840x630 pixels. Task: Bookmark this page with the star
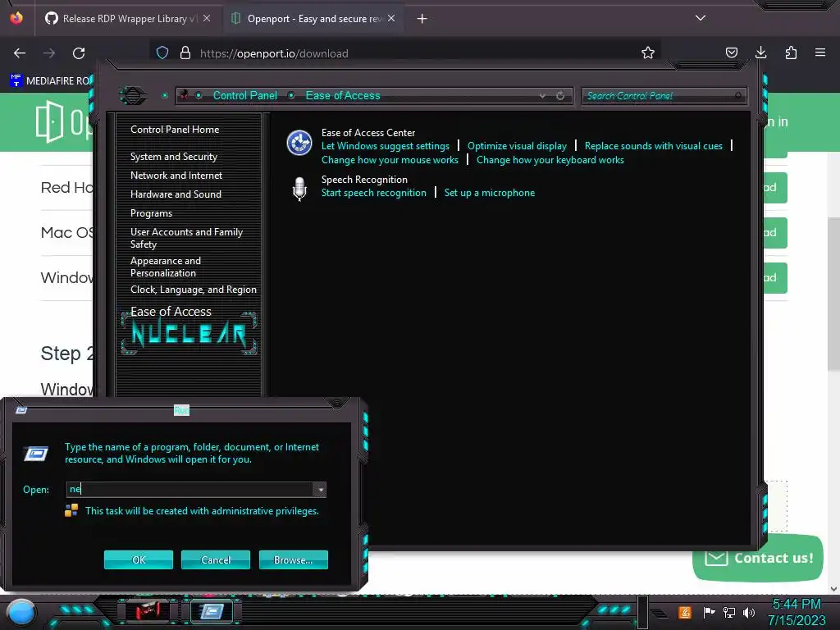648,53
